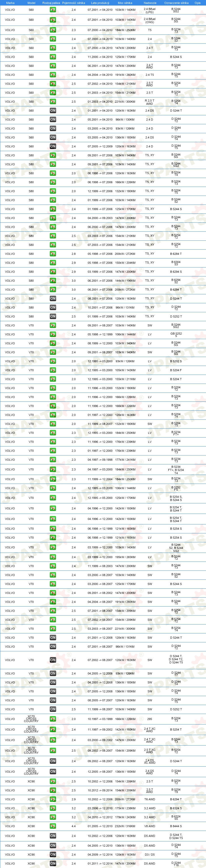Viewport: 206px width, 868px height.
Task: Click engine displacement cell 4.4
Action: tap(73, 826)
